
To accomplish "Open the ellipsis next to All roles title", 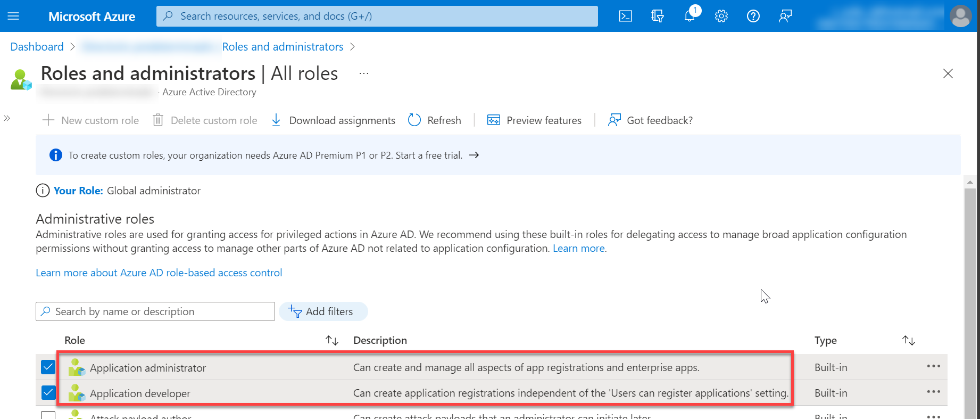I will pos(364,73).
